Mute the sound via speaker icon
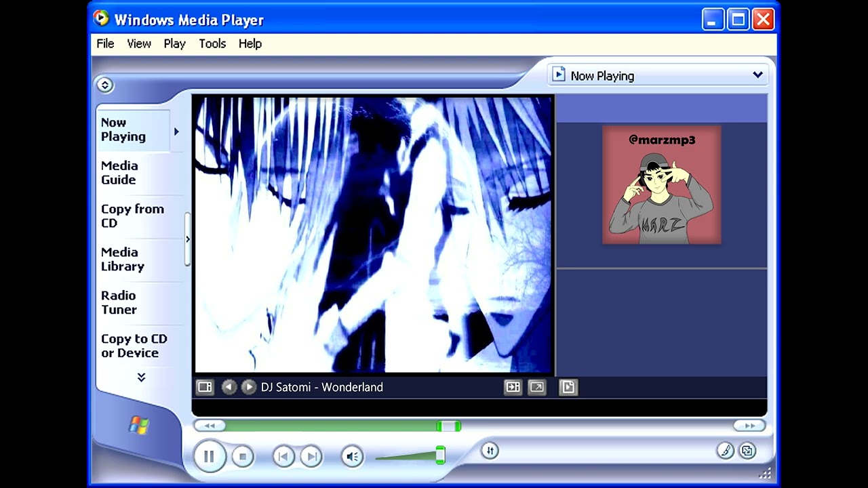868x488 pixels. 352,457
